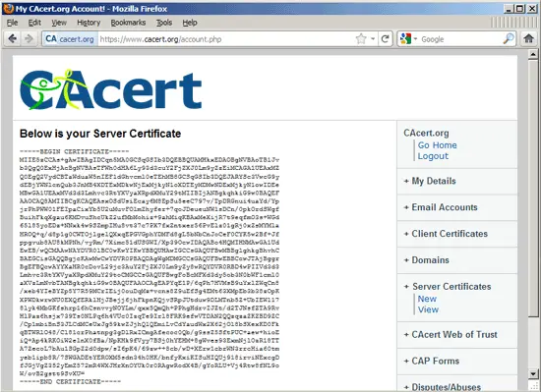Go back with the Back arrow button

pyautogui.click(x=13, y=39)
